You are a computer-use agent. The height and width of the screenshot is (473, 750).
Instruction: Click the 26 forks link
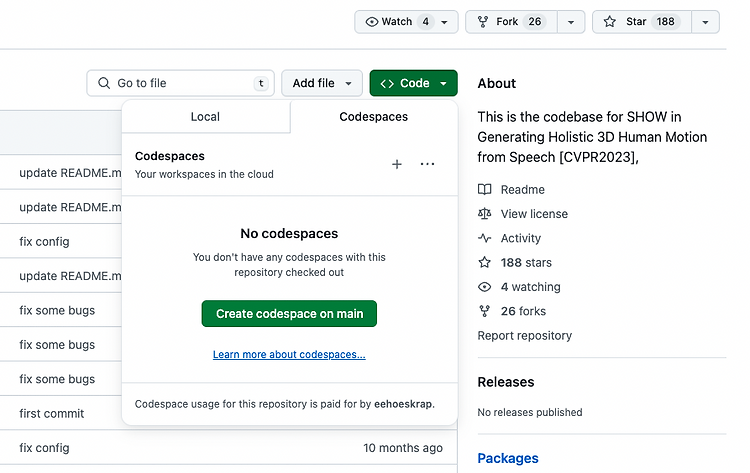(x=523, y=311)
